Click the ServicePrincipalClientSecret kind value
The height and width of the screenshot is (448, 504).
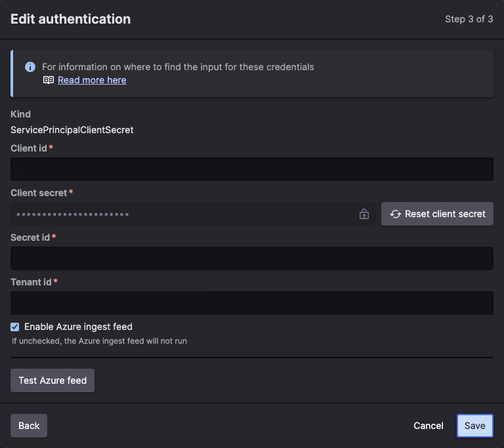click(x=72, y=130)
